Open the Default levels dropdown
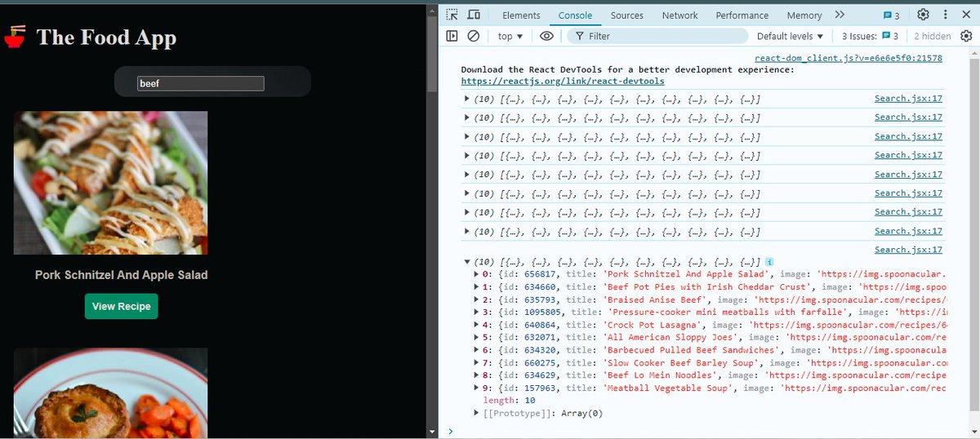Screen dimensions: 980x439 (x=791, y=36)
